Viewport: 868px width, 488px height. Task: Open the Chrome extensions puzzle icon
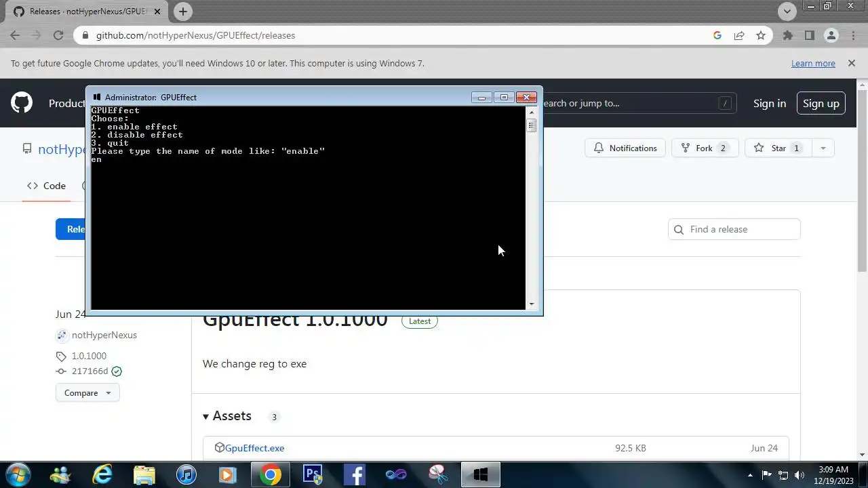pos(787,35)
